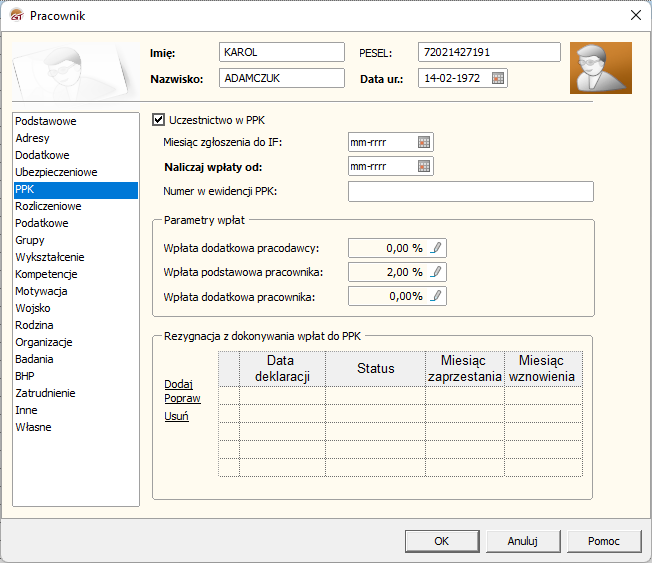Click the Miesiąc wznowienia column header

[x=543, y=368]
